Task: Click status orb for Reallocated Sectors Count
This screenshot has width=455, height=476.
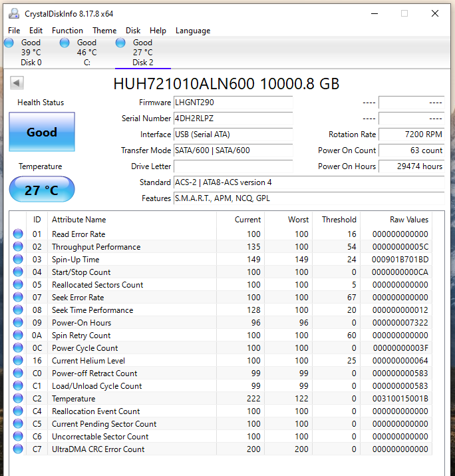Action: point(18,285)
